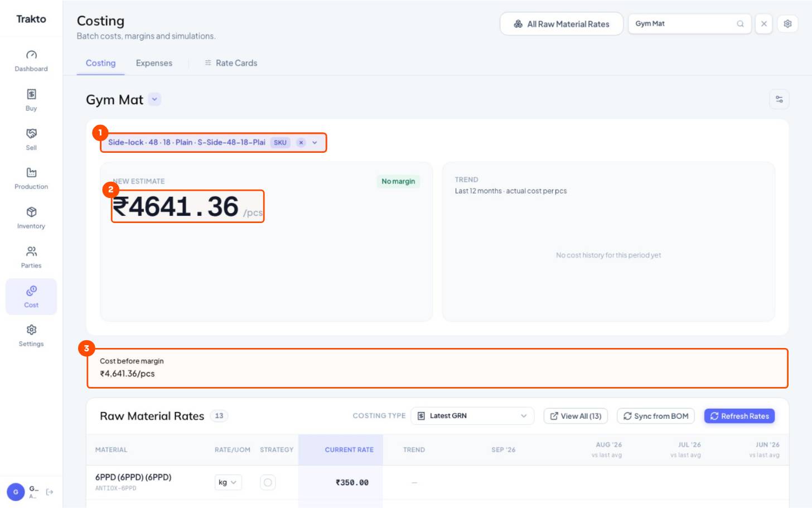Open the Dashboard sidebar icon
This screenshot has height=508, width=812.
tap(31, 55)
